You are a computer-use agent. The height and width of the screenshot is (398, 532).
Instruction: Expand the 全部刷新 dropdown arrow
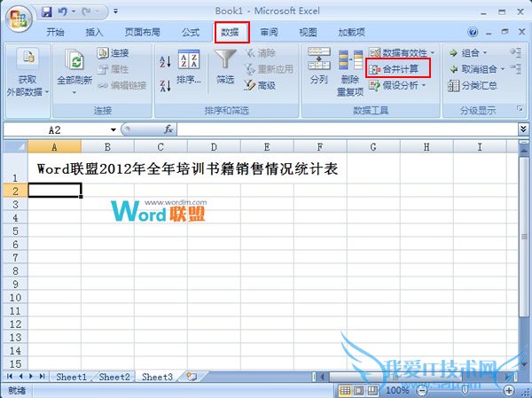74,92
